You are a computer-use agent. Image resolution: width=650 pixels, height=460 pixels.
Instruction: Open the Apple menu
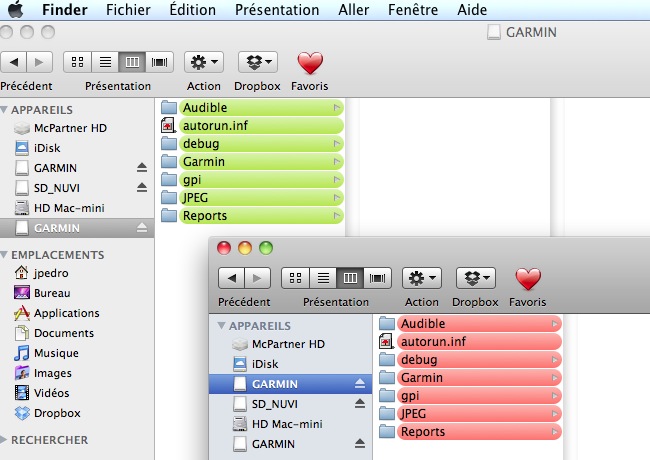coord(16,9)
